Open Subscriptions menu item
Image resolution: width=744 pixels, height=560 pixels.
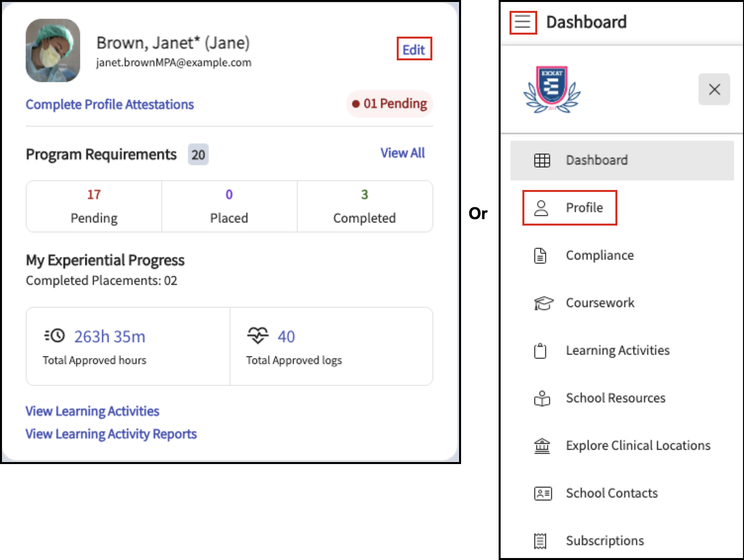point(604,541)
